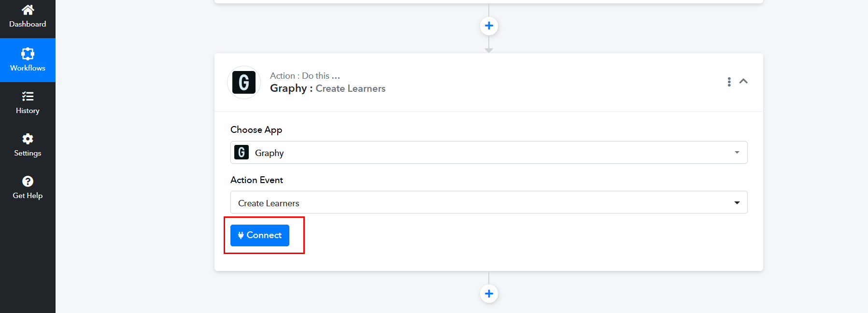Click the Connect button
This screenshot has height=313, width=868.
coord(260,235)
